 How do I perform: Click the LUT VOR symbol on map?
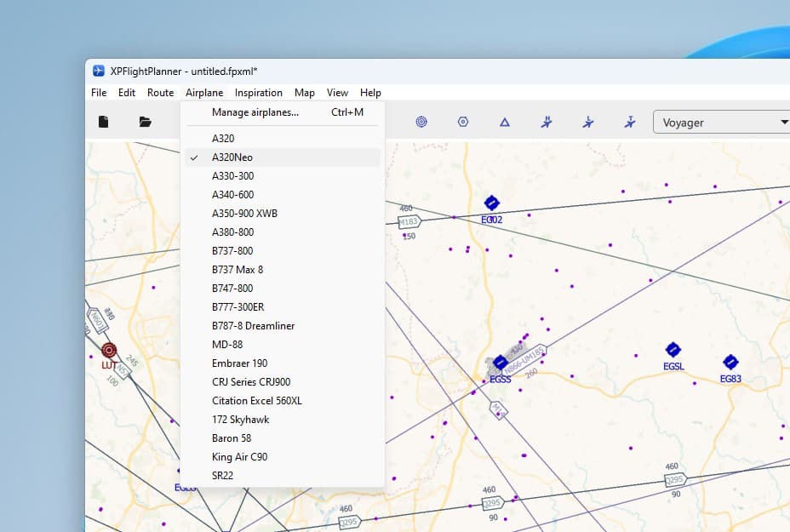coord(109,350)
